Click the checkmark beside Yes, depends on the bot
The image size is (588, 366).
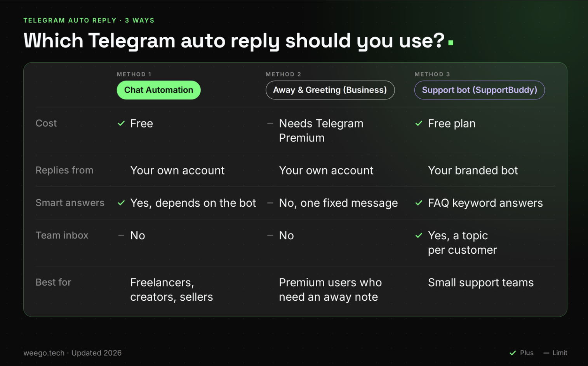point(121,203)
